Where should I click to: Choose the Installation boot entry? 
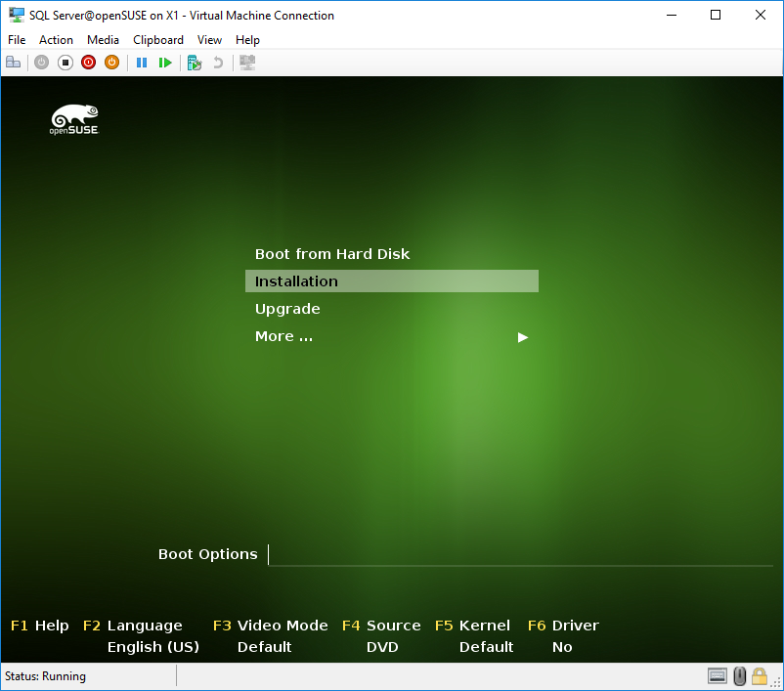click(392, 281)
